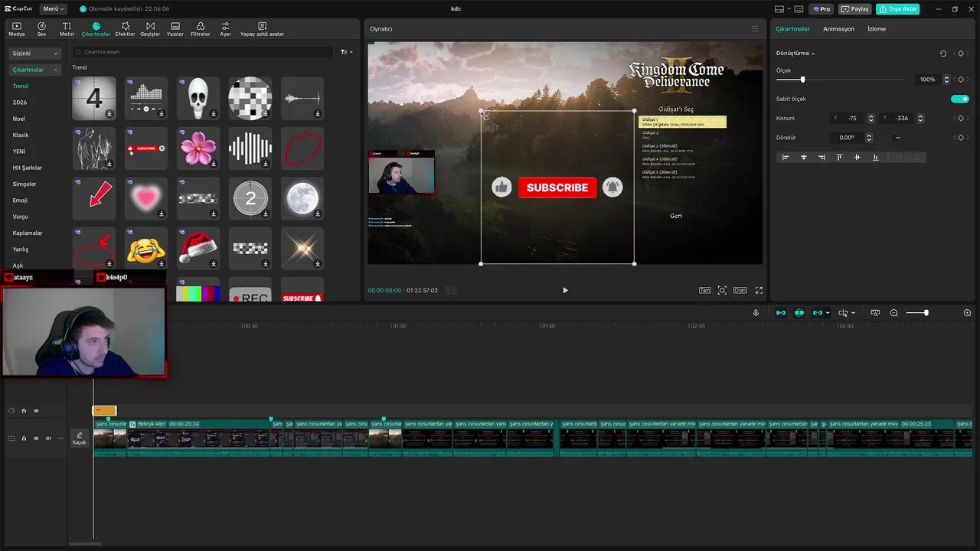Select the Trend sticker category
The image size is (980, 551).
[20, 86]
